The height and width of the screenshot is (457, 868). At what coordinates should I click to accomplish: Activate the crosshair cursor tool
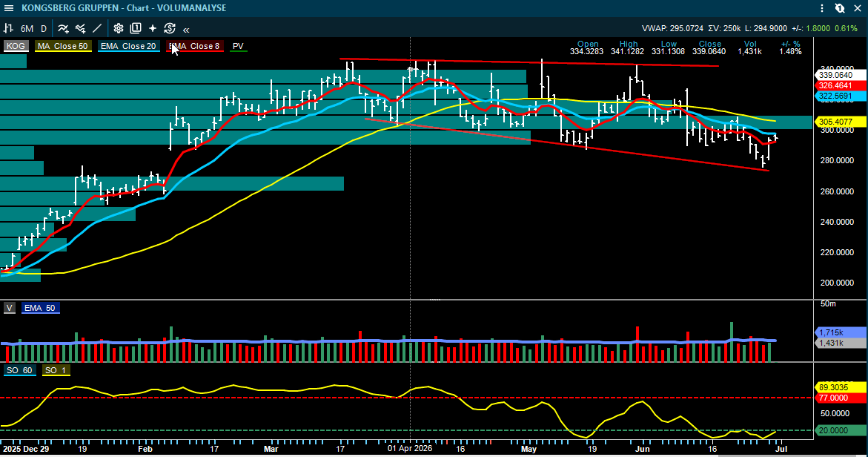153,28
